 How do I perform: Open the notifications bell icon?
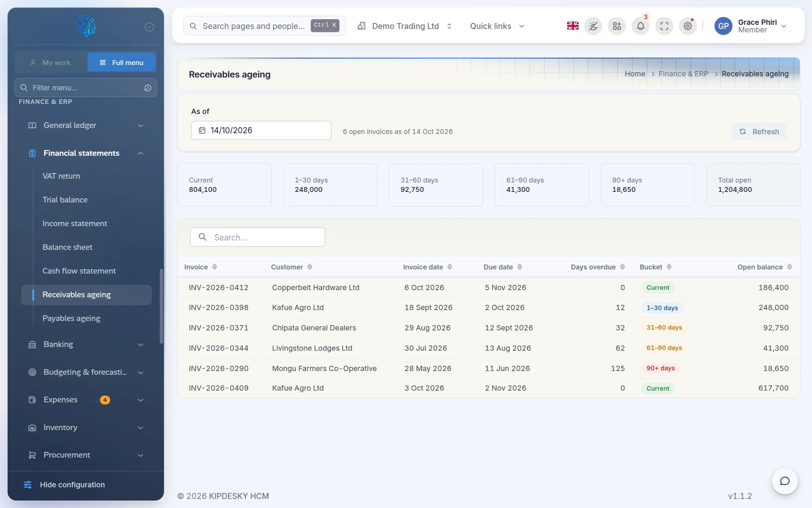tap(641, 26)
